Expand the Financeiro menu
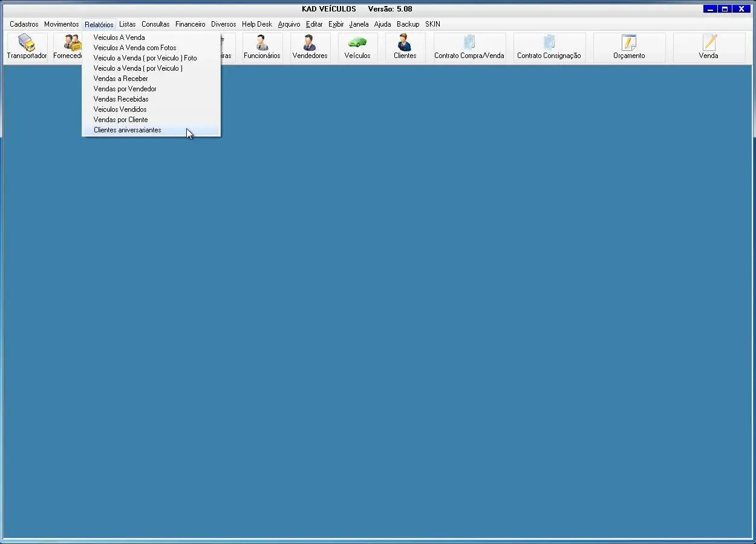 tap(191, 24)
